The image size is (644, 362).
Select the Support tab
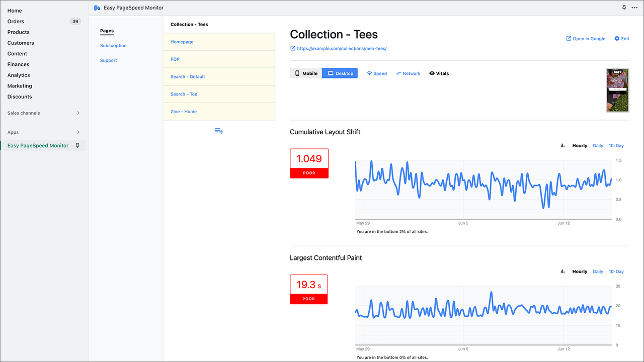point(108,60)
